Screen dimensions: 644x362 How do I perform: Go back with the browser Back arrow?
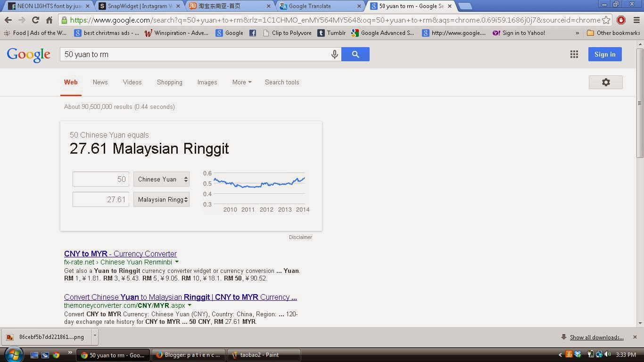[x=8, y=20]
